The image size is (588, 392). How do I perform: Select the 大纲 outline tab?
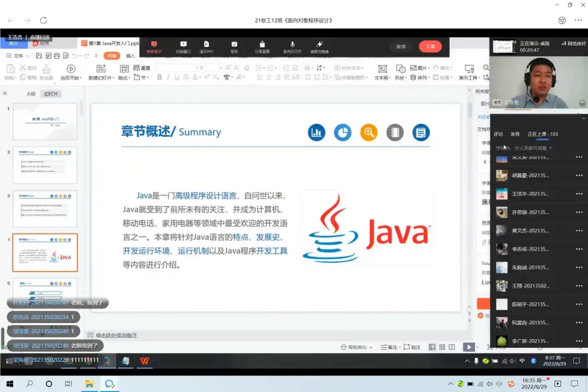tap(30, 94)
